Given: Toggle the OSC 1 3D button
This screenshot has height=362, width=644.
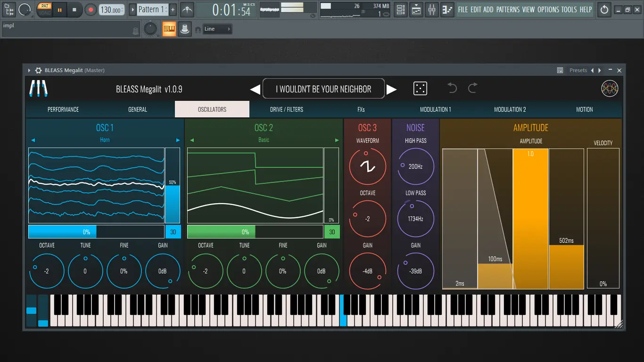Looking at the screenshot, I should (173, 232).
